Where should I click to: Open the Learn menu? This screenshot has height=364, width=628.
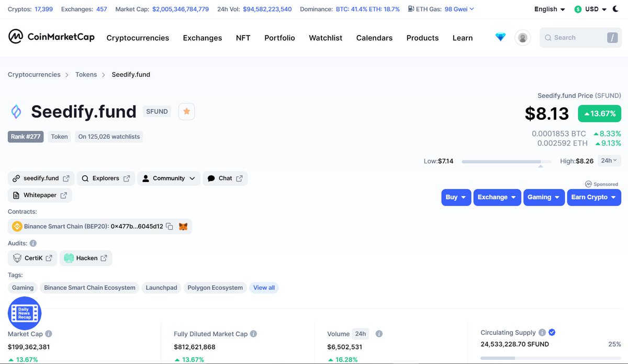coord(463,38)
